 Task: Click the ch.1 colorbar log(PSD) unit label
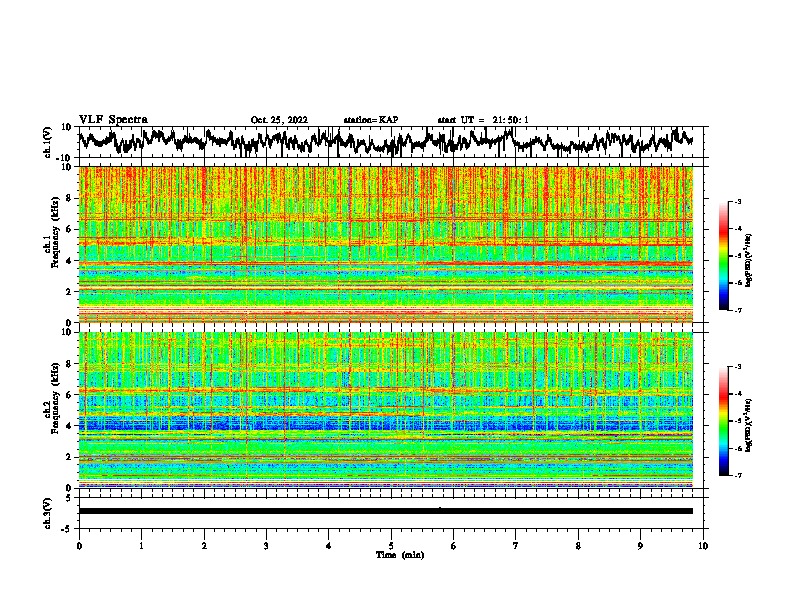tap(749, 260)
